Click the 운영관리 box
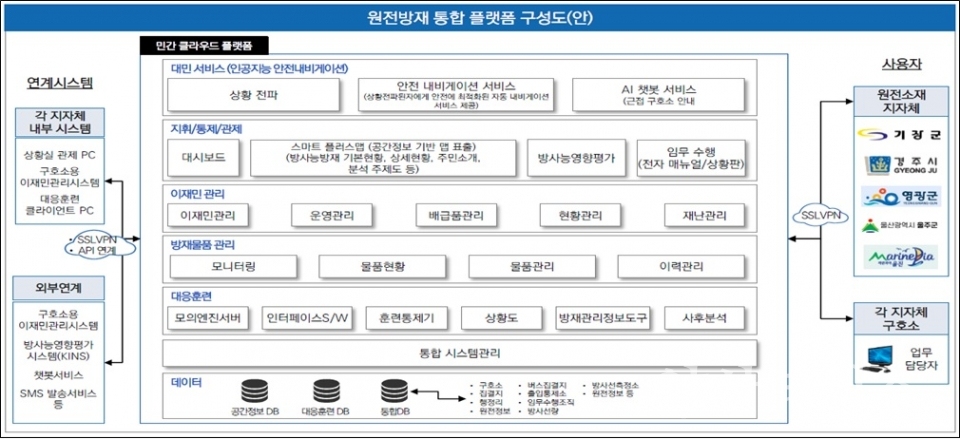This screenshot has width=960, height=439. 331,216
